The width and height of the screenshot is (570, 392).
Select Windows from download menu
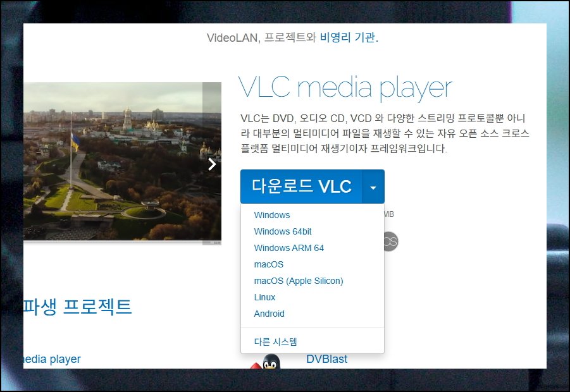(272, 215)
